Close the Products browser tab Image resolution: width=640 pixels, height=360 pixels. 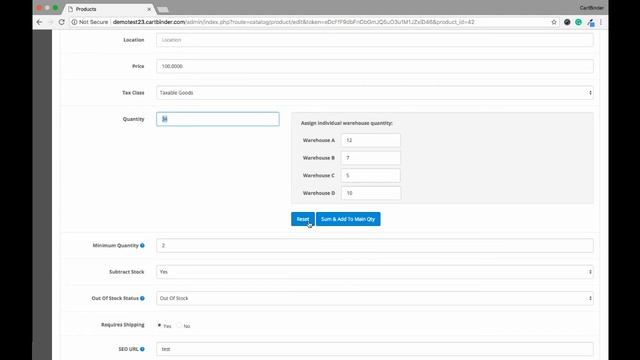click(x=149, y=9)
